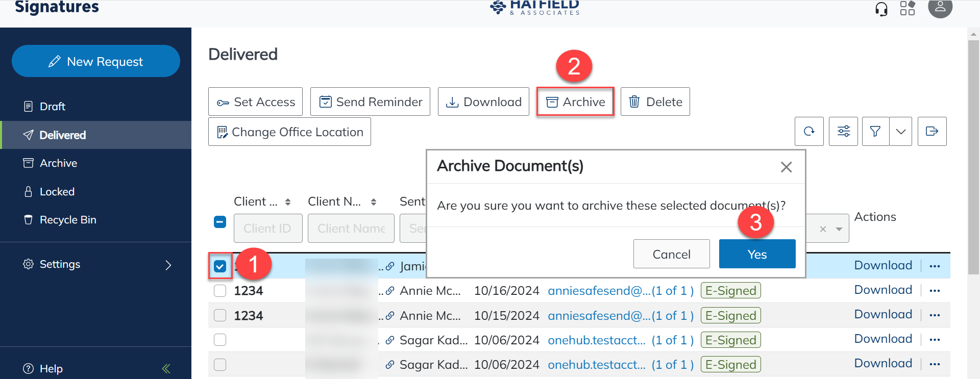Open more actions for last Sagar row
Image resolution: width=980 pixels, height=379 pixels.
click(935, 364)
